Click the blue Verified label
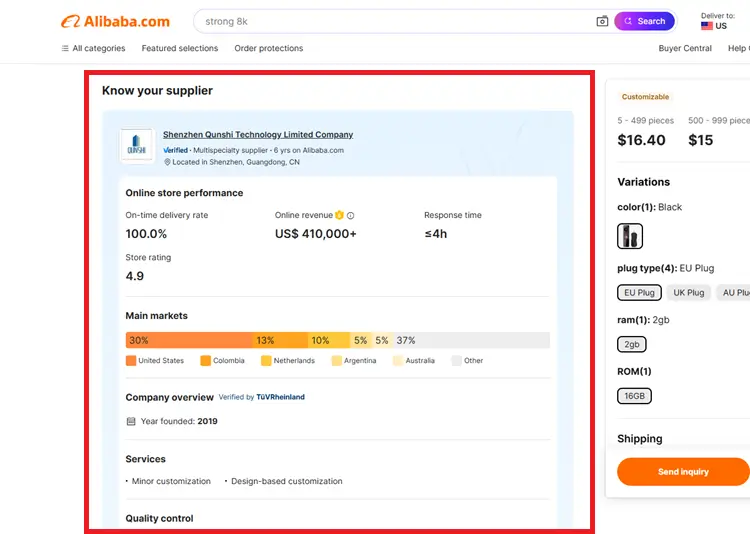 coord(176,150)
